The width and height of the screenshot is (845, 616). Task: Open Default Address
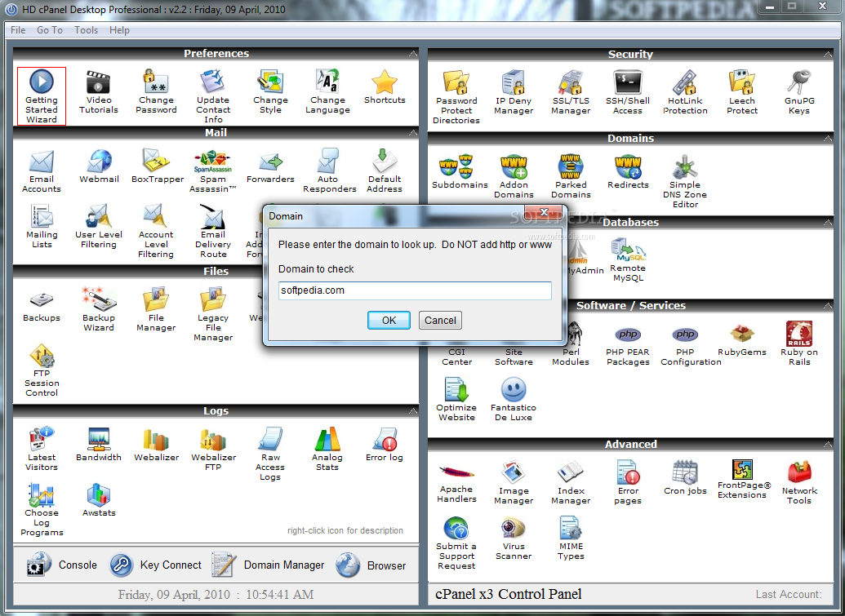(x=385, y=172)
